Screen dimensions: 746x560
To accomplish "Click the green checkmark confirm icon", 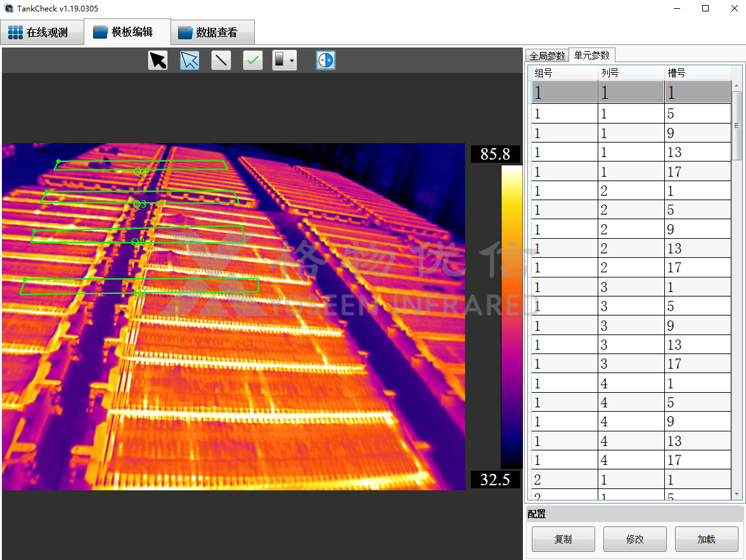I will click(x=253, y=60).
